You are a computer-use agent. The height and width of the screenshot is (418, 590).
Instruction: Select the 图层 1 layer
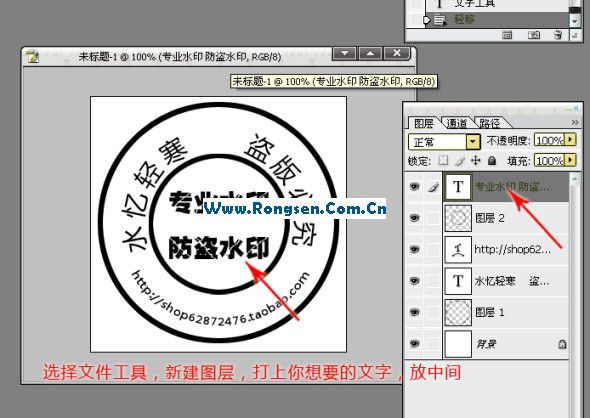(505, 312)
